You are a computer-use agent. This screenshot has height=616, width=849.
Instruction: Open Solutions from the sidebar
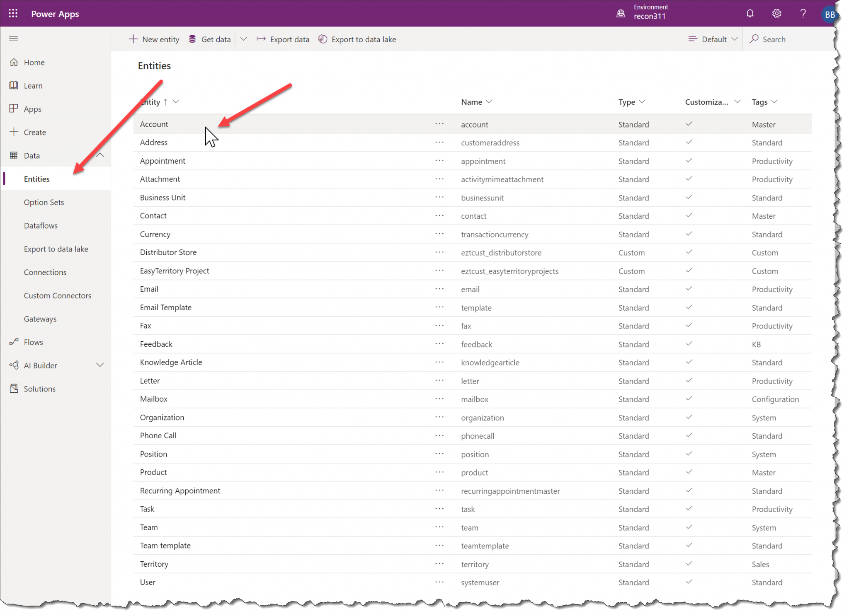pos(39,389)
